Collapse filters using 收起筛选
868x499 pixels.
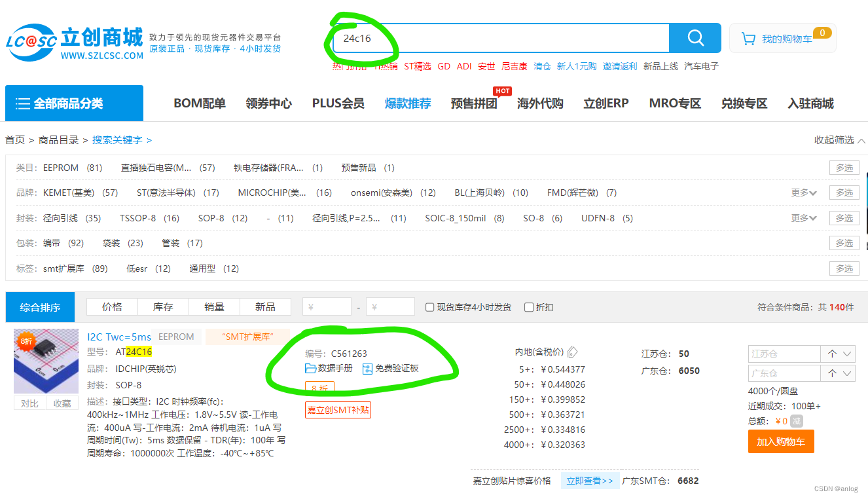click(x=839, y=139)
